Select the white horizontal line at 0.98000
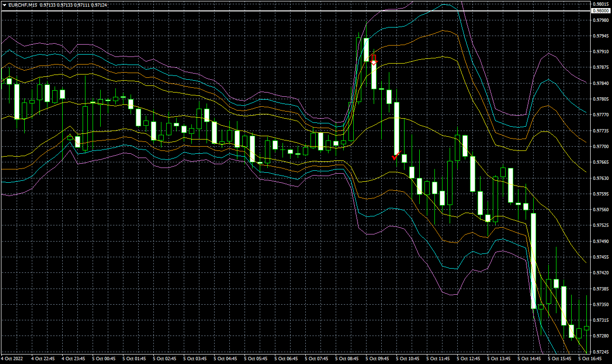 (x=285, y=10)
